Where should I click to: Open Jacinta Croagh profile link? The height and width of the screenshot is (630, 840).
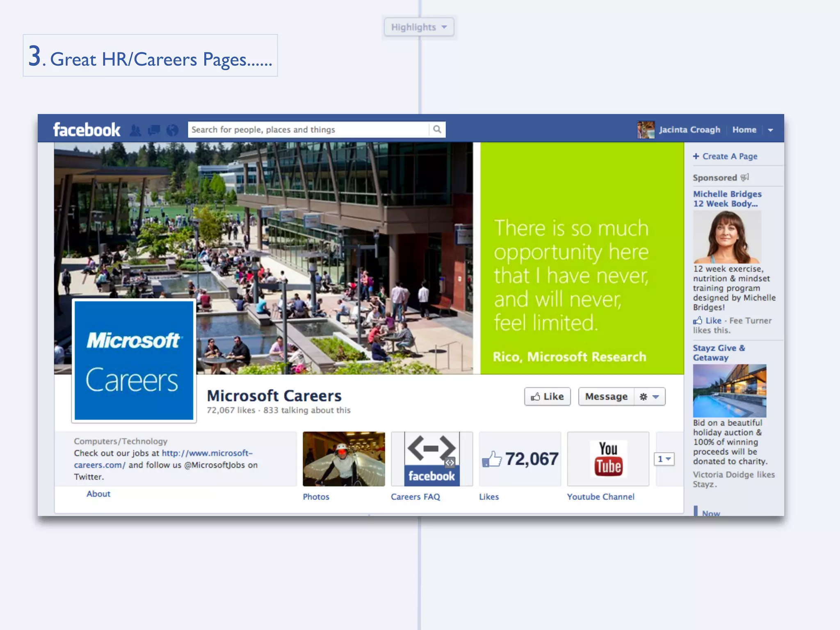point(689,130)
